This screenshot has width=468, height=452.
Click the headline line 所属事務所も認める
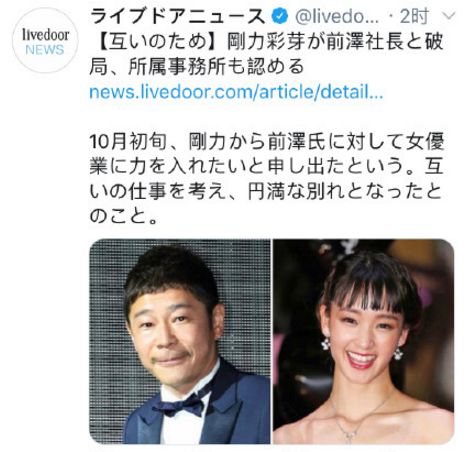216,66
